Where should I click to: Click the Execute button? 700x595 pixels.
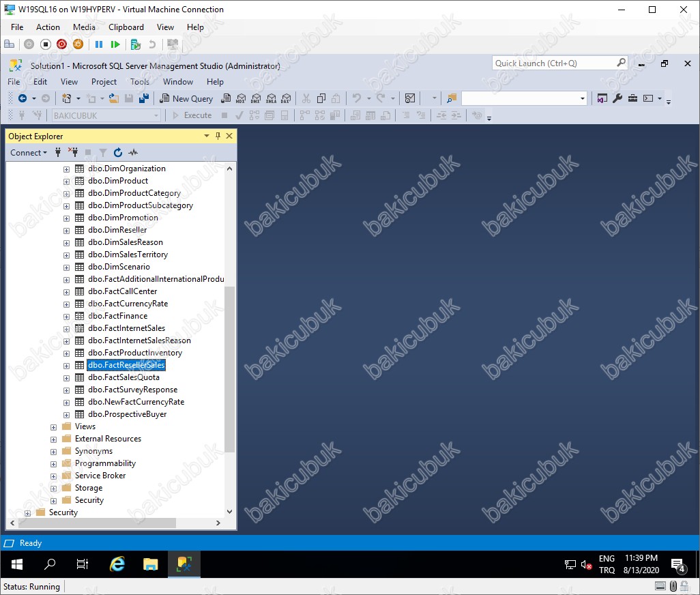point(192,115)
